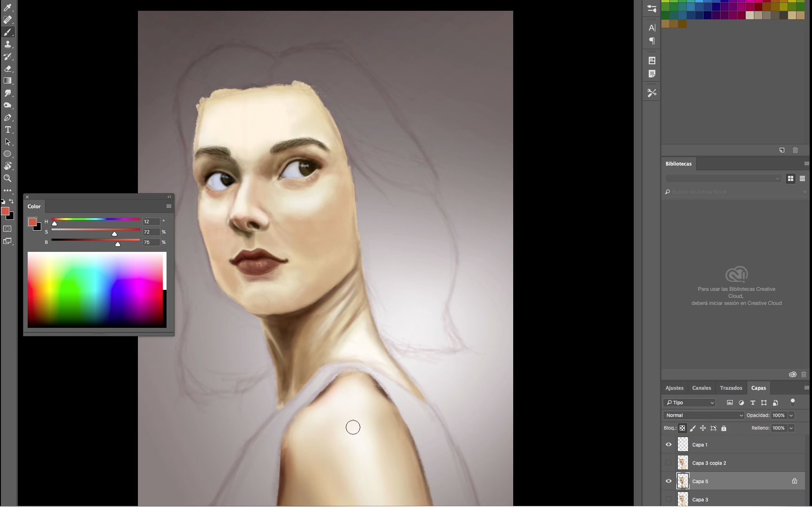Open the Tipo layer filter dropdown
Screen dimensions: 812x507
[689, 402]
